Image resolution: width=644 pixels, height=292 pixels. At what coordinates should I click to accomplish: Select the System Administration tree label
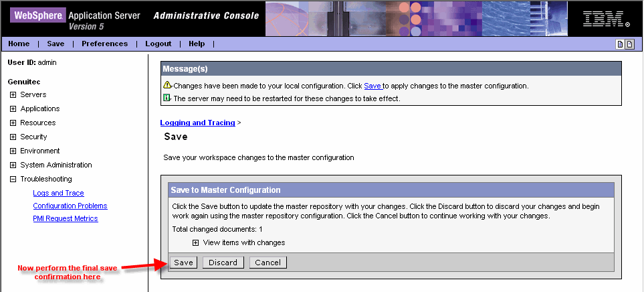tap(56, 165)
